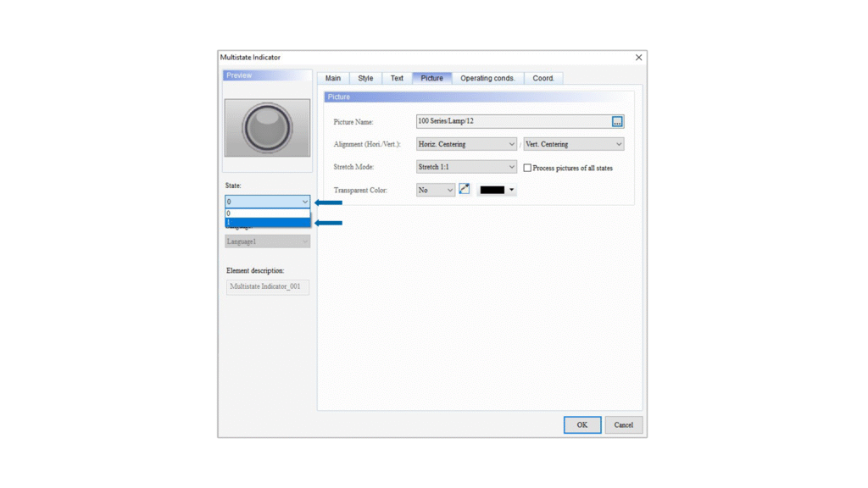868x488 pixels.
Task: Open the Transparent Color No dropdown
Action: pyautogui.click(x=436, y=190)
